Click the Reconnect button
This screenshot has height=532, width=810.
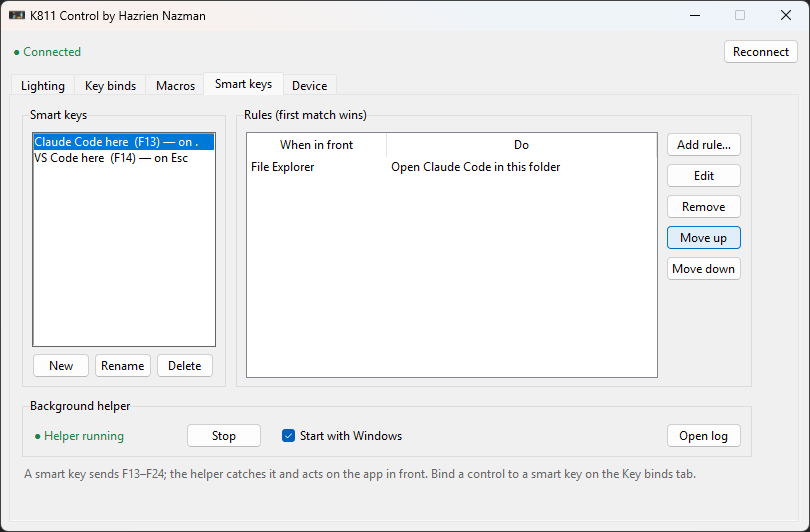click(x=760, y=52)
